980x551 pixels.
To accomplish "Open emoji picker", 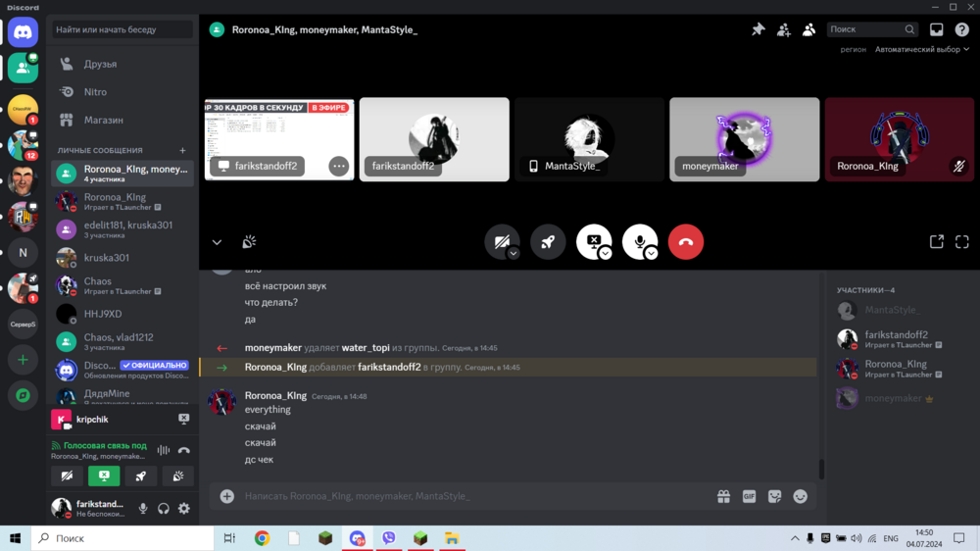I will point(800,497).
